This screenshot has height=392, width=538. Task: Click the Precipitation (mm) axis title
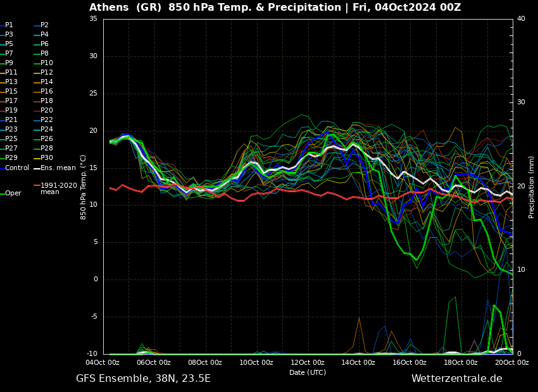pyautogui.click(x=532, y=187)
